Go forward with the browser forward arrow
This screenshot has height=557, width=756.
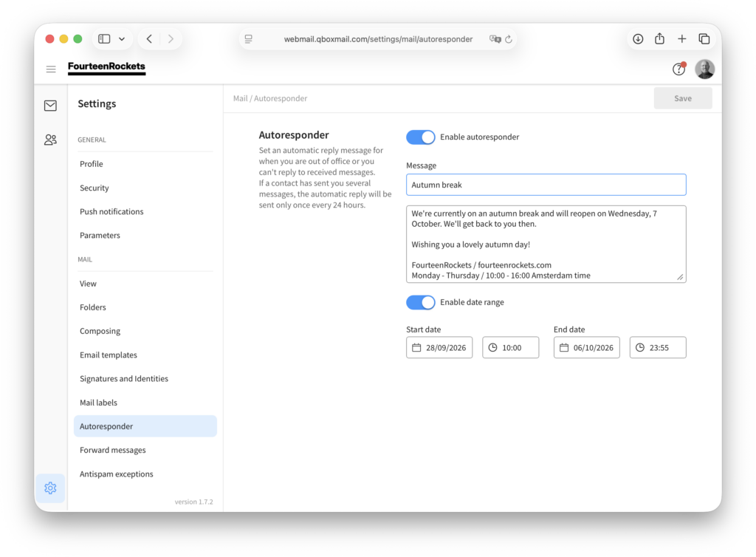(171, 38)
